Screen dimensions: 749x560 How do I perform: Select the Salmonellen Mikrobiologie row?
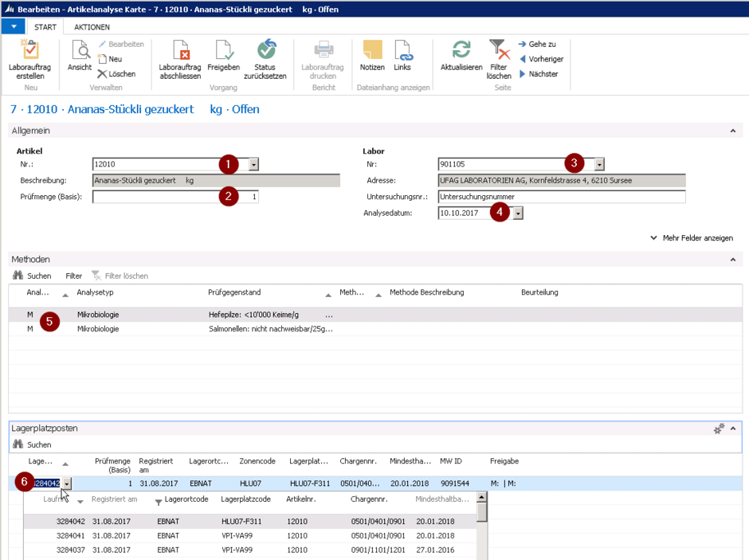[375, 329]
